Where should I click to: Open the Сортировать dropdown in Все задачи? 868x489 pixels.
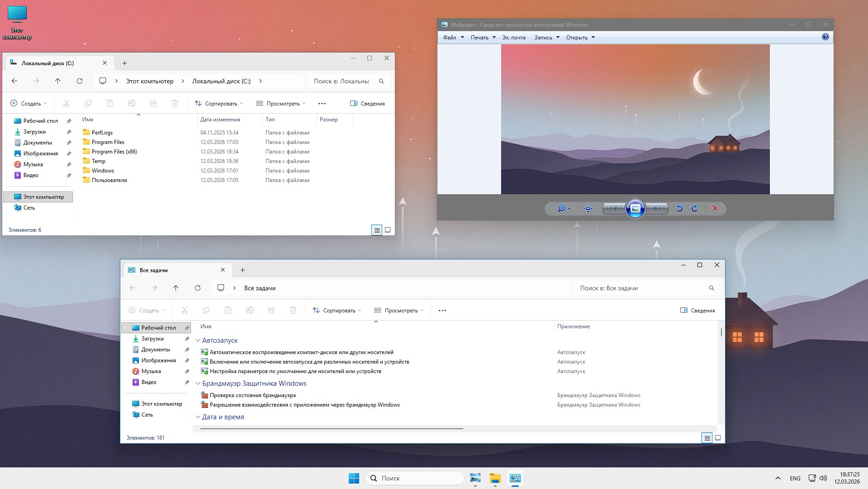click(337, 310)
